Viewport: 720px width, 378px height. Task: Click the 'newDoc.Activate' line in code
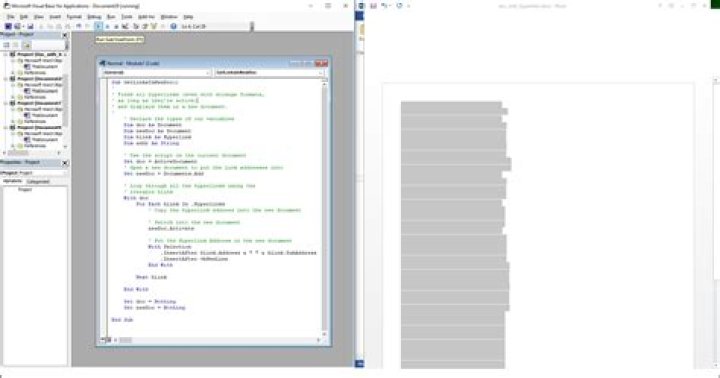171,229
